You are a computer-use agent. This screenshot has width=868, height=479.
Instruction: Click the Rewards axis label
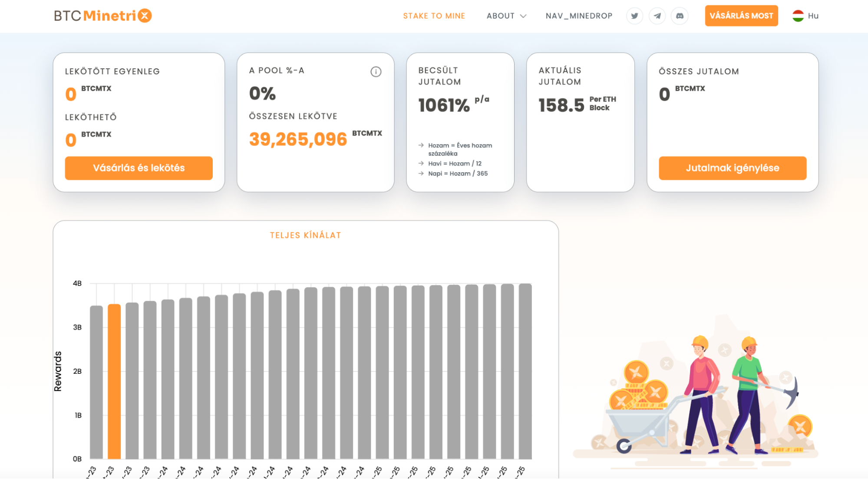tap(58, 371)
